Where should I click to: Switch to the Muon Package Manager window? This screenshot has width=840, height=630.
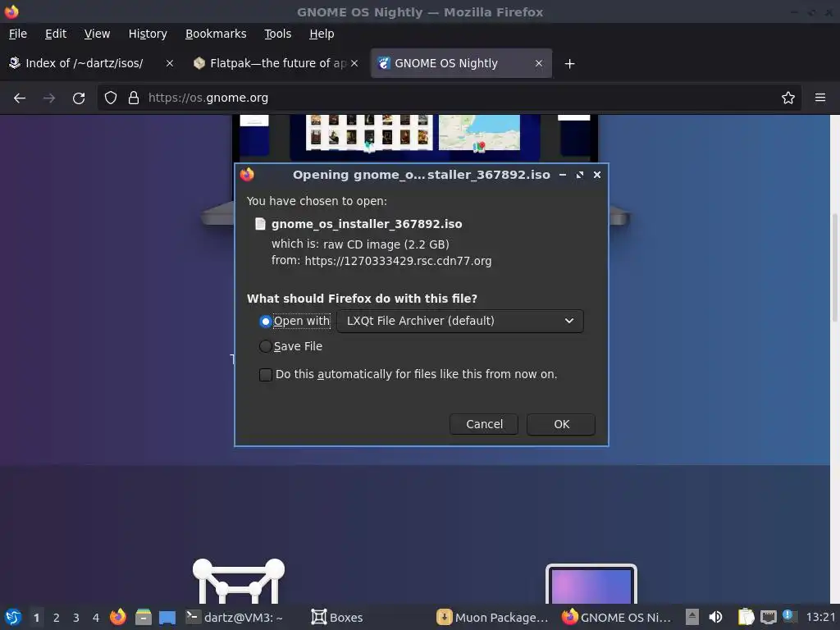click(493, 618)
